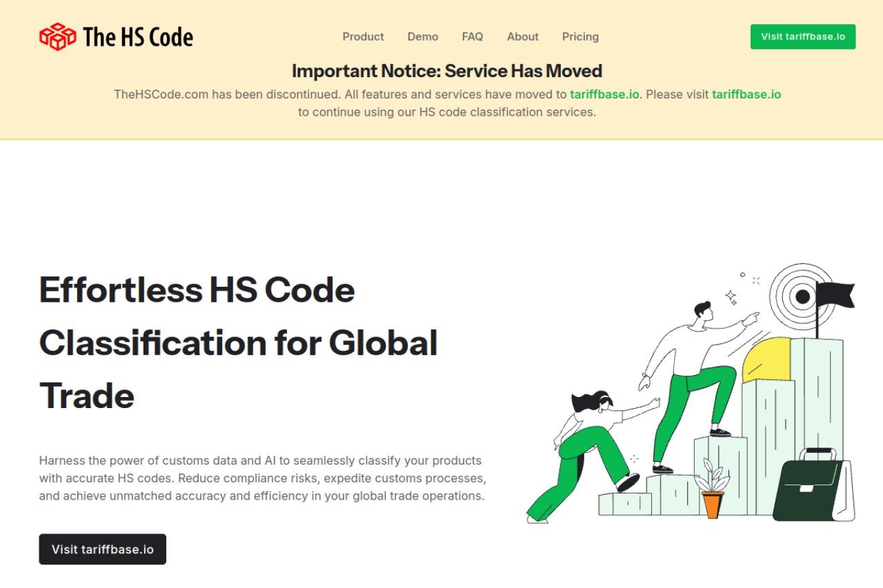Open the Pricing nav link
This screenshot has height=588, width=883.
pyautogui.click(x=580, y=37)
